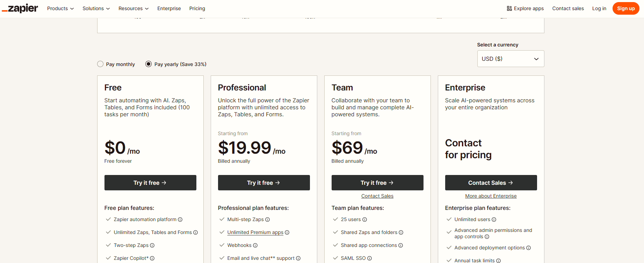
Task: Show info icon for Unlimited Premium apps
Action: [x=287, y=232]
